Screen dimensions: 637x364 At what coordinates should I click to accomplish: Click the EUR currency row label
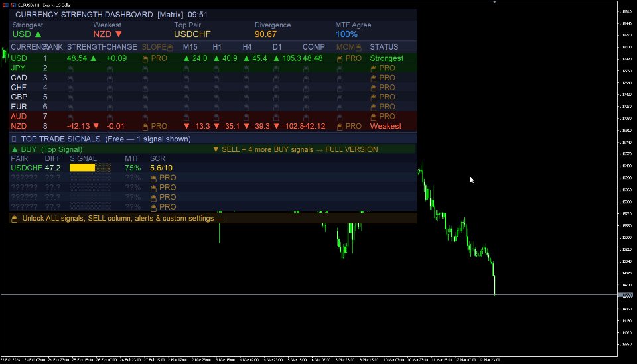point(19,107)
